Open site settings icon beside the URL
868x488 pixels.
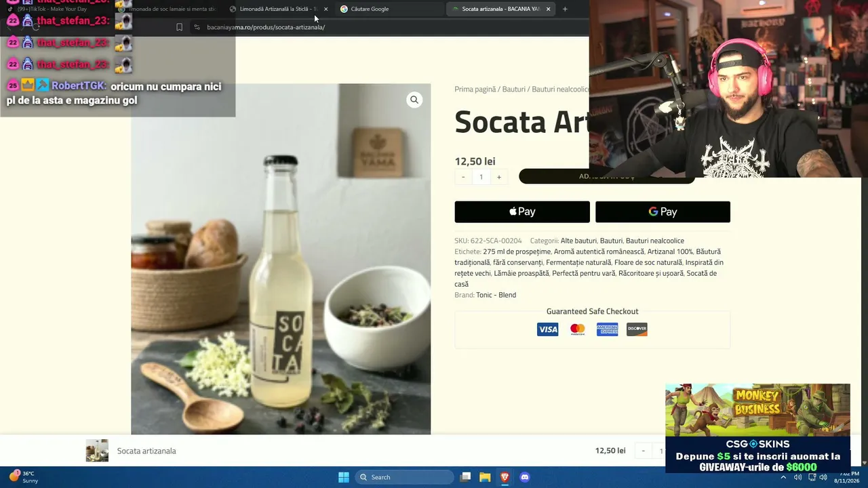click(197, 27)
